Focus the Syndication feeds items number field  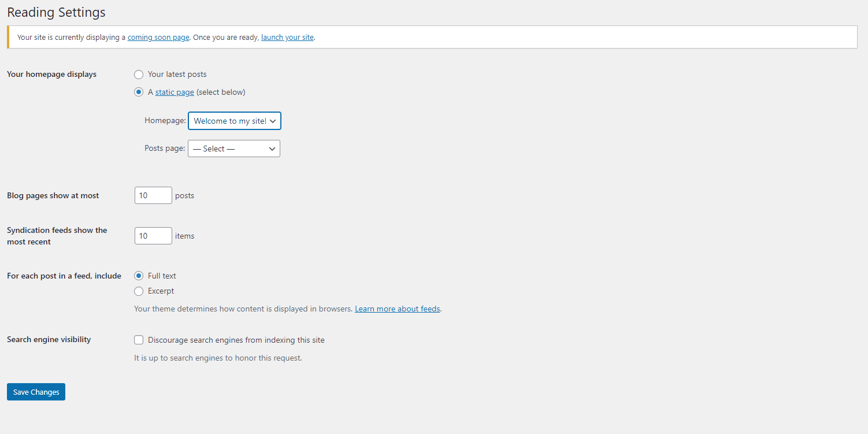pyautogui.click(x=153, y=236)
